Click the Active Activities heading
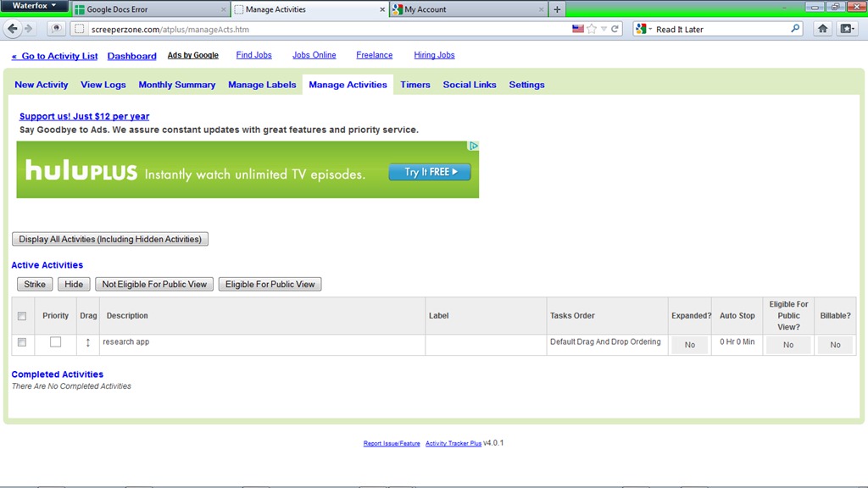 tap(47, 265)
